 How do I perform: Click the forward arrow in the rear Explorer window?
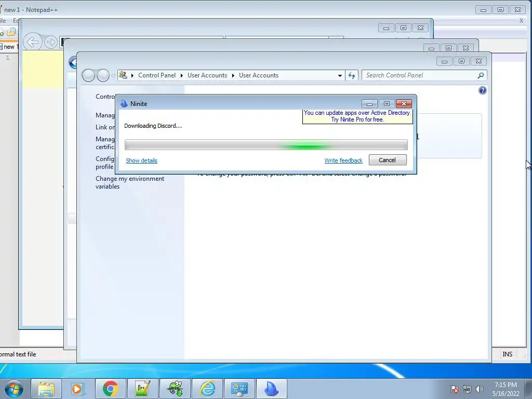[x=50, y=42]
